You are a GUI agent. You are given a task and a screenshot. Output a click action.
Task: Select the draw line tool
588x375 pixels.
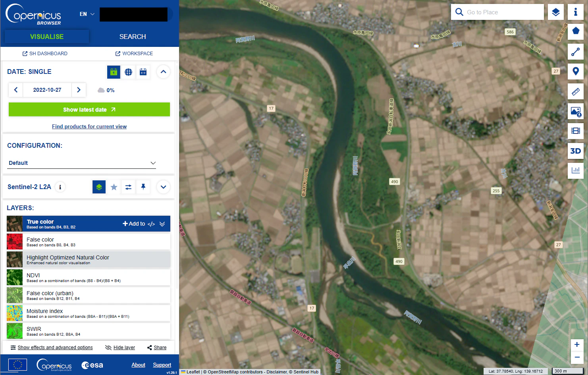coord(575,52)
